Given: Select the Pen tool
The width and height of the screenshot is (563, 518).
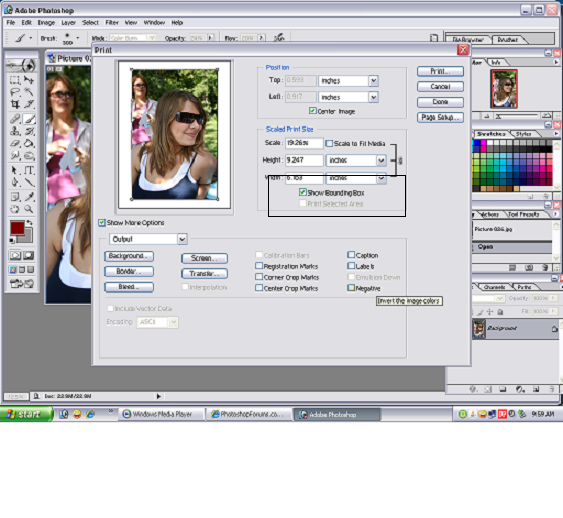Looking at the screenshot, I should (15, 182).
